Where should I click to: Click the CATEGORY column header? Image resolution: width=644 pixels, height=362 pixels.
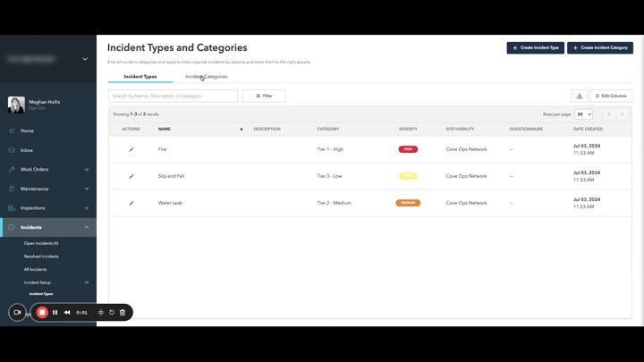328,129
